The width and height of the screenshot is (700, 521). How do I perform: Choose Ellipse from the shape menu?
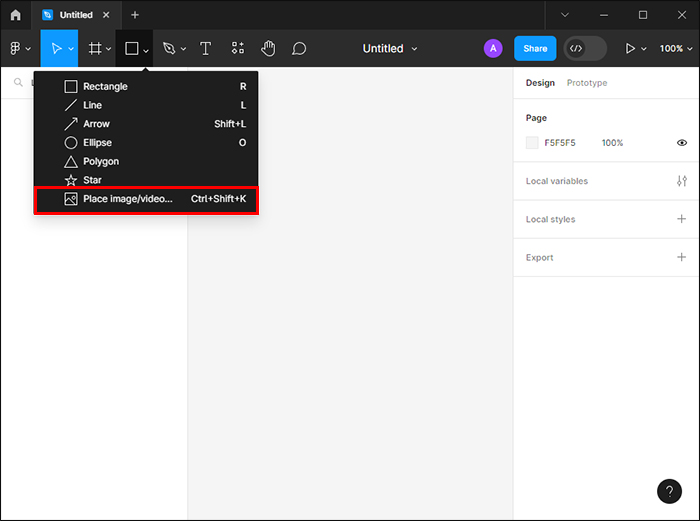[146, 142]
